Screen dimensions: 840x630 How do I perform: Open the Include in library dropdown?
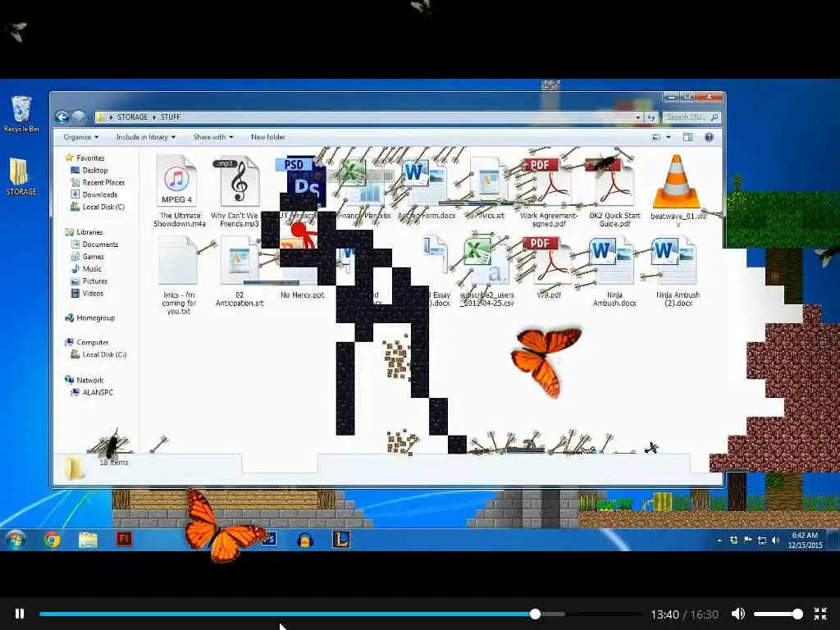tap(146, 137)
